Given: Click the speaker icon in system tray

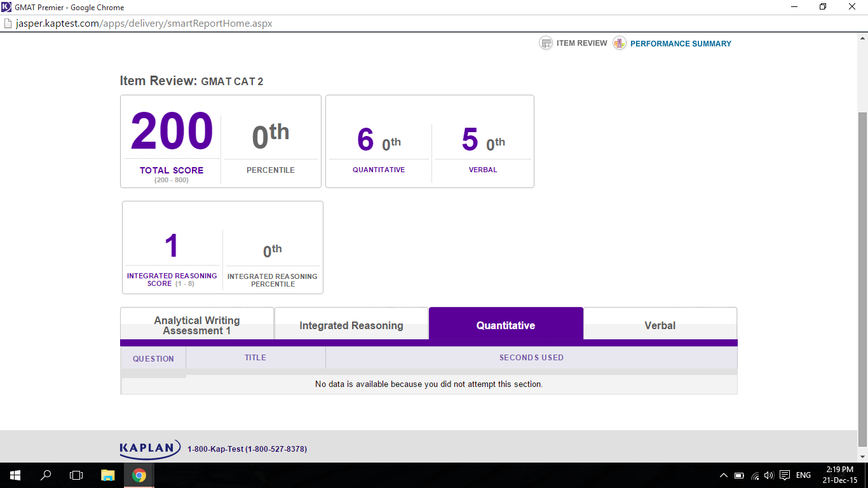Looking at the screenshot, I should click(768, 475).
